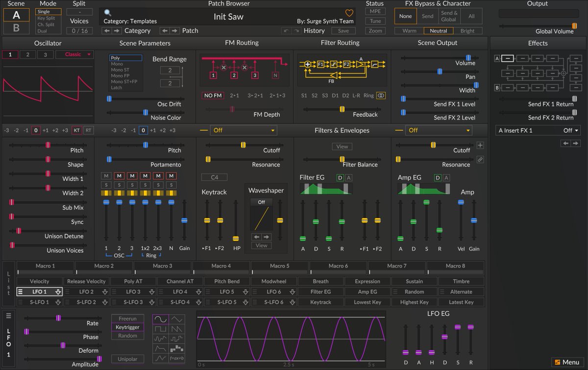
Task: Toggle the RT retrigger button
Action: [x=88, y=130]
